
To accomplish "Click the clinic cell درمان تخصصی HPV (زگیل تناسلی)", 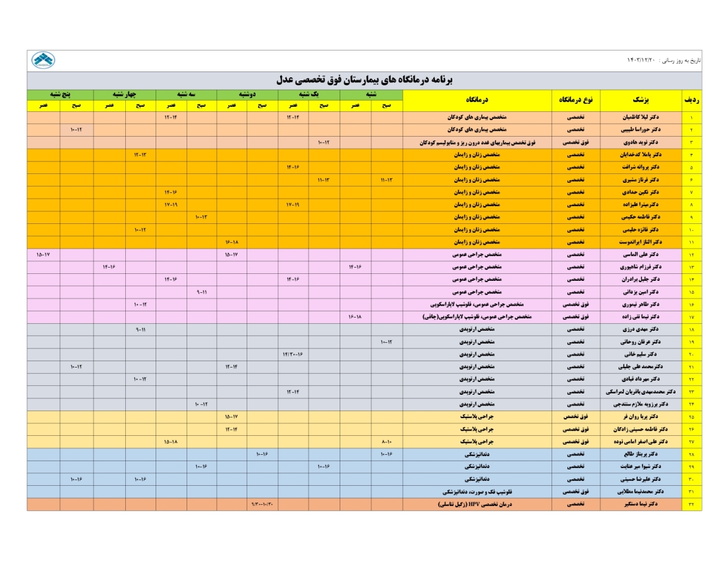I will click(x=478, y=504).
